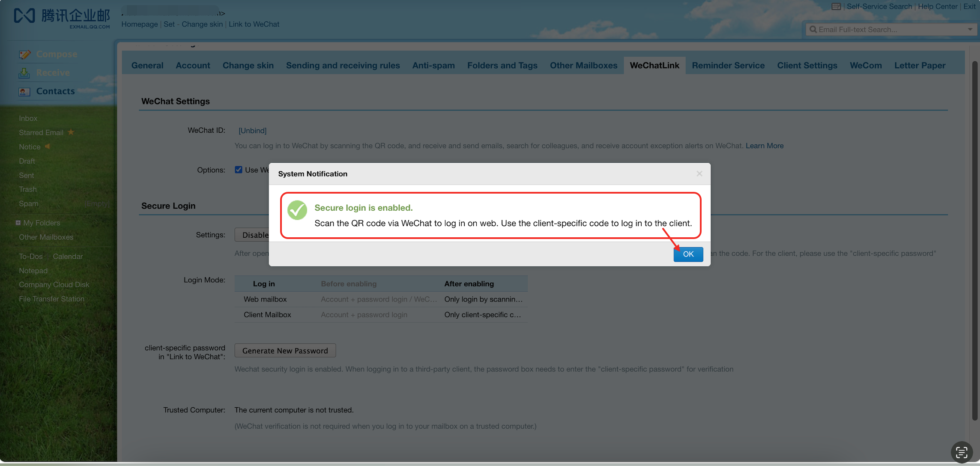Switch to the General tab

[x=147, y=66]
